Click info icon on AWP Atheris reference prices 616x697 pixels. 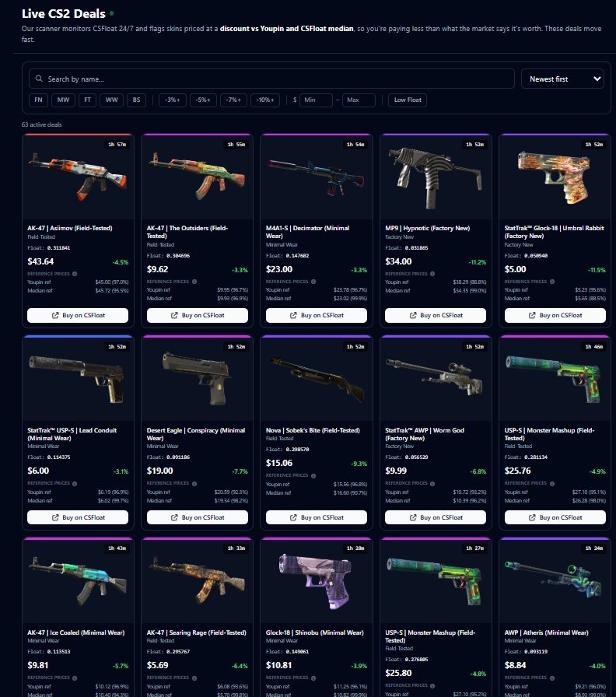tap(552, 678)
